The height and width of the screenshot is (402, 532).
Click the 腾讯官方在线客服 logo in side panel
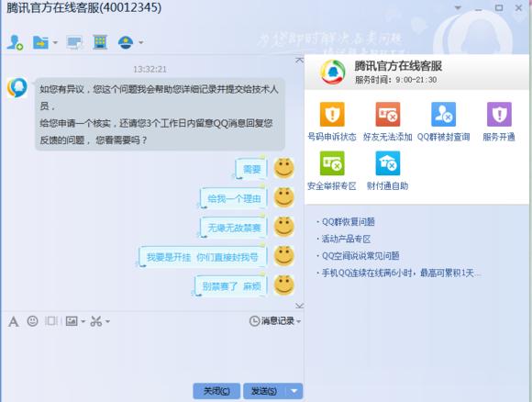coord(333,73)
